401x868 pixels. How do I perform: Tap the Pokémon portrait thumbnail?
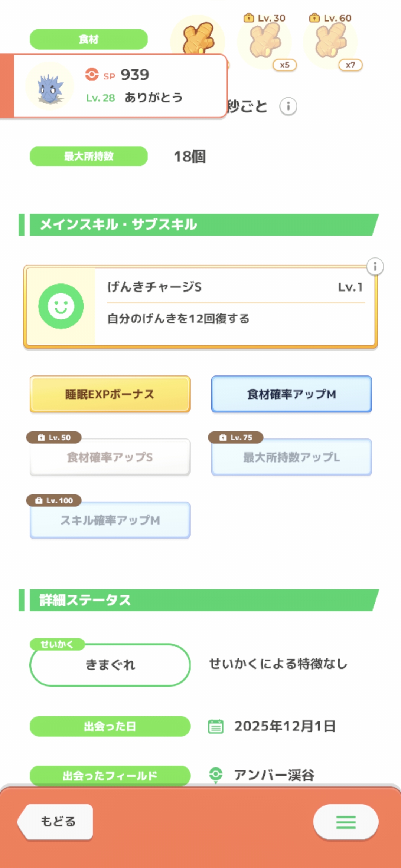coord(50,87)
